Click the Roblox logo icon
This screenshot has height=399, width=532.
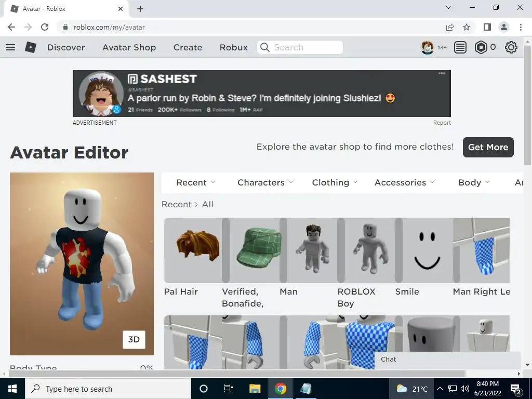click(31, 47)
